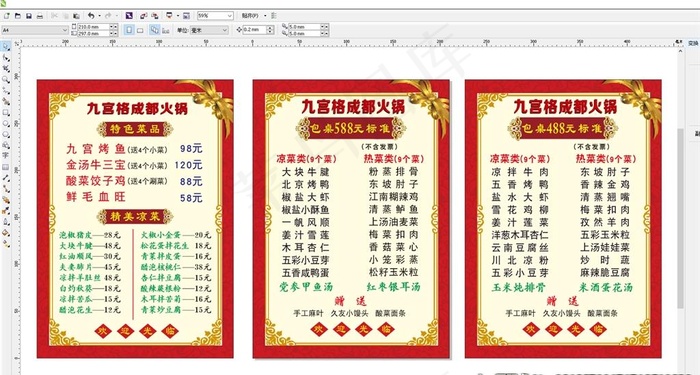The height and width of the screenshot is (375, 700).
Task: Toggle the All Pages layout button
Action: coord(154,30)
